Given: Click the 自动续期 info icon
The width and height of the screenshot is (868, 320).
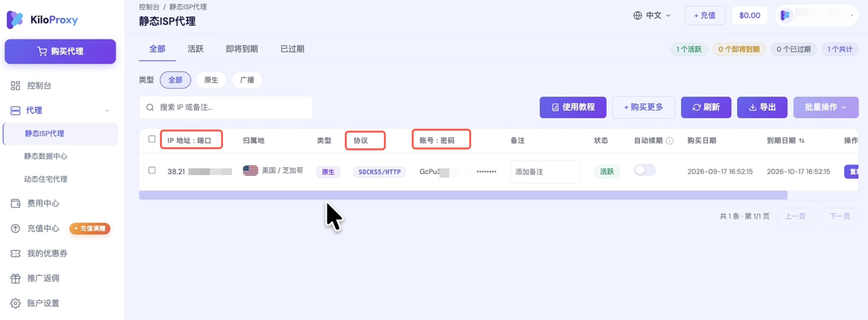Looking at the screenshot, I should pos(670,141).
